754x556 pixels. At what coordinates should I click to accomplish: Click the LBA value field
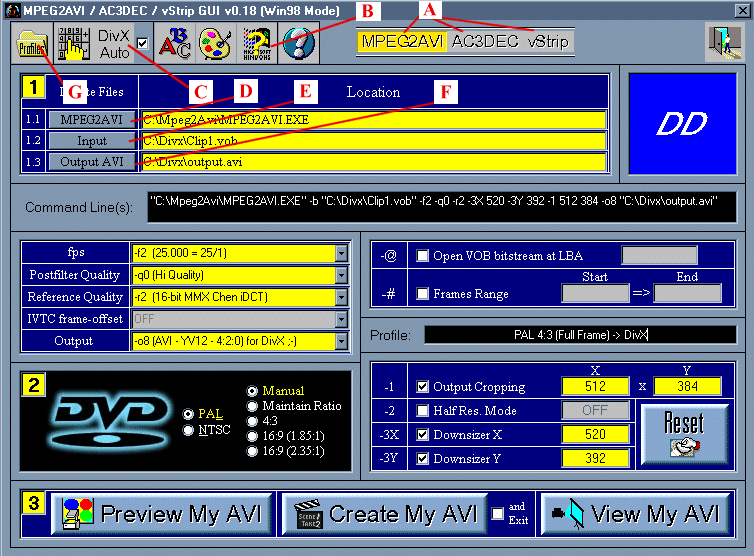click(x=659, y=255)
